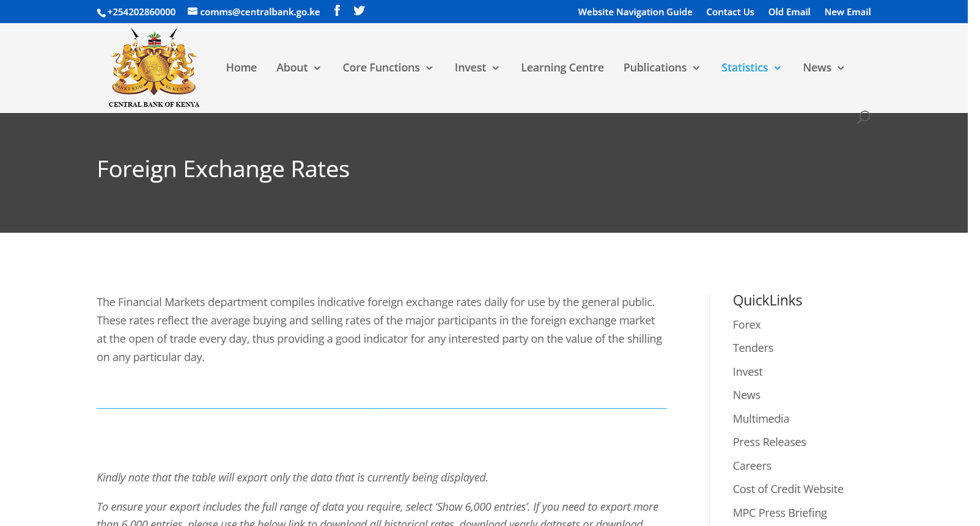Expand the Core Functions menu arrow

pyautogui.click(x=429, y=68)
